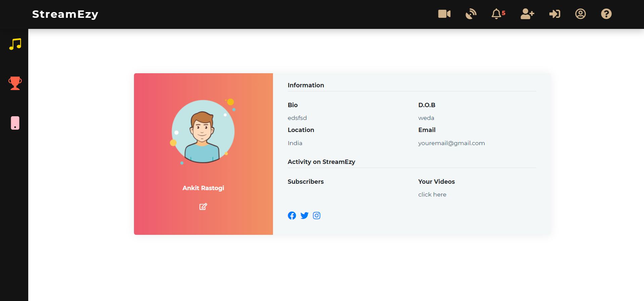Screen dimensions: 644x301
Task: Click the name Ankit Rastogi
Action: click(x=203, y=188)
